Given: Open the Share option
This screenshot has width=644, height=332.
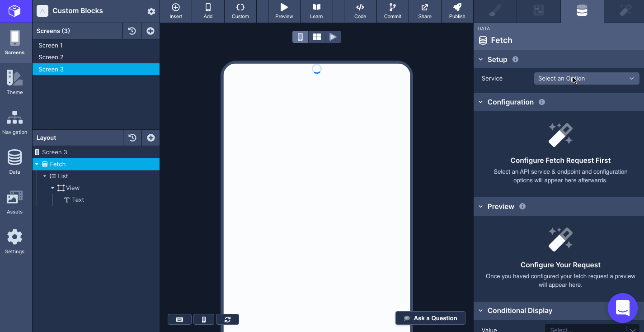Looking at the screenshot, I should pyautogui.click(x=424, y=11).
